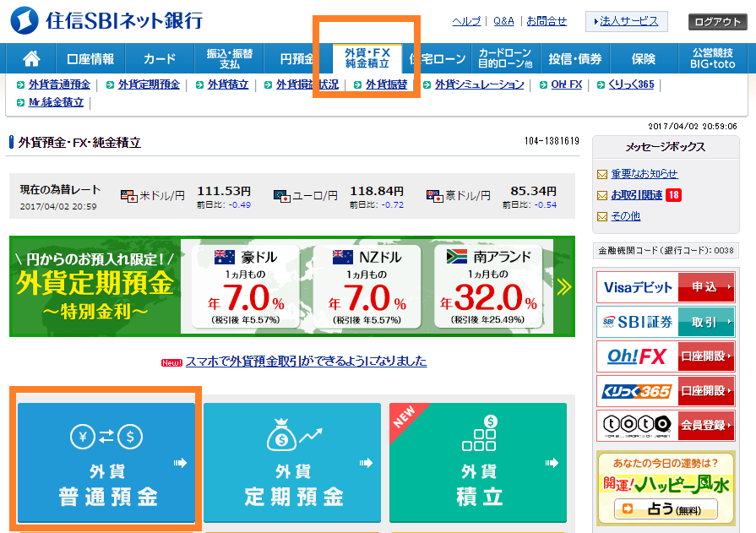This screenshot has height=533, width=756.
Task: Click the banner's yellow double-chevron arrow
Action: (x=563, y=286)
